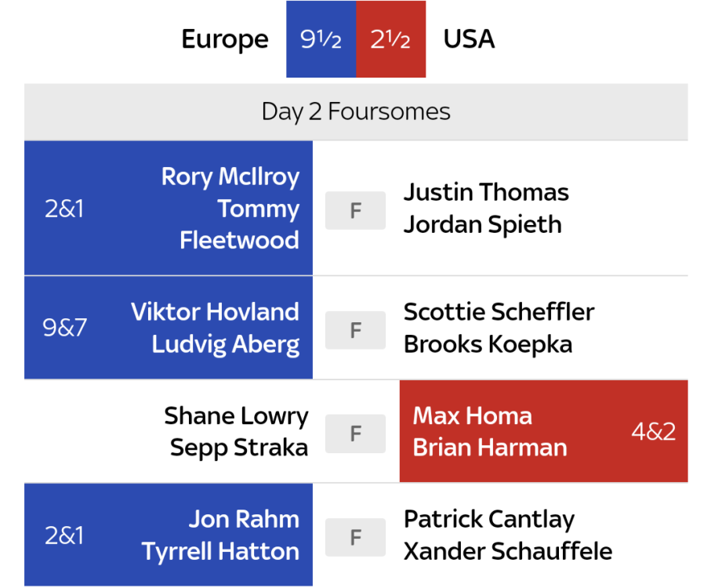711x588 pixels.
Task: Click Europe's blue 9½ score box
Action: point(321,39)
